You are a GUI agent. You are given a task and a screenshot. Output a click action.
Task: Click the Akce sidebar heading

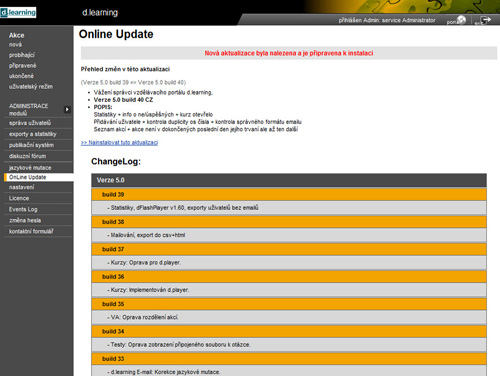pos(16,35)
